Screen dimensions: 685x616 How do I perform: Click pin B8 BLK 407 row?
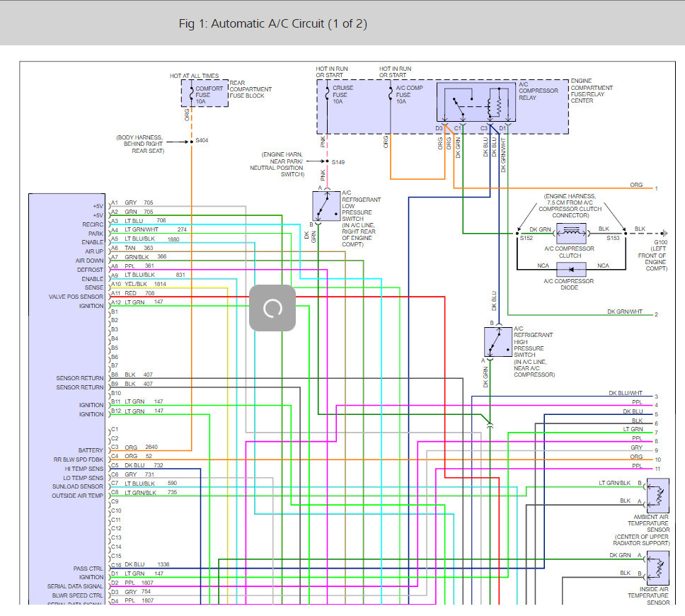(x=132, y=375)
